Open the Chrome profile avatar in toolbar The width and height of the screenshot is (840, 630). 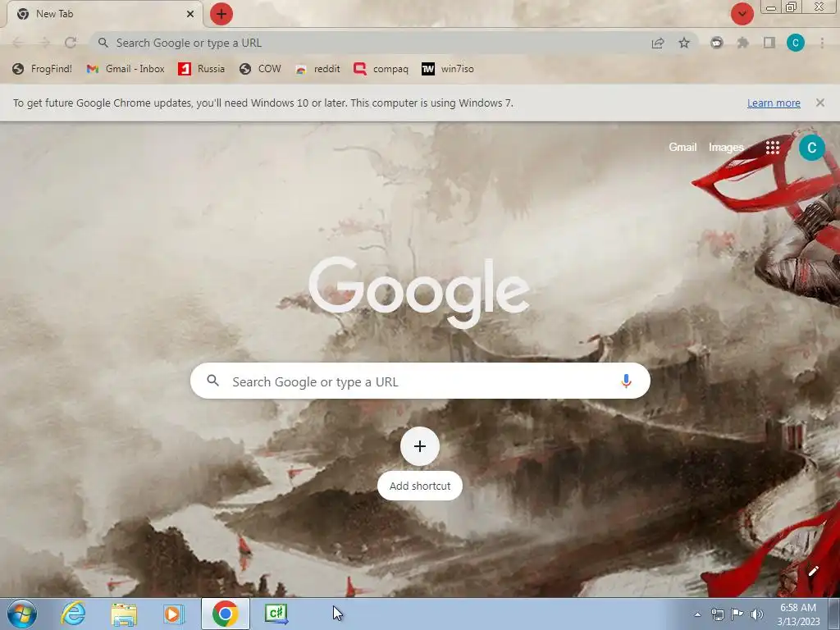pyautogui.click(x=796, y=43)
